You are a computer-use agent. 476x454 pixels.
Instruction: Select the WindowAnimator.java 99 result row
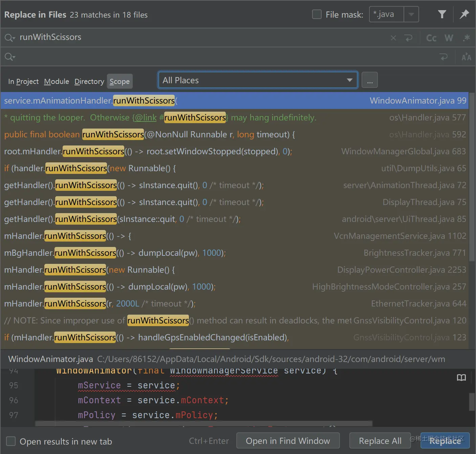click(235, 100)
